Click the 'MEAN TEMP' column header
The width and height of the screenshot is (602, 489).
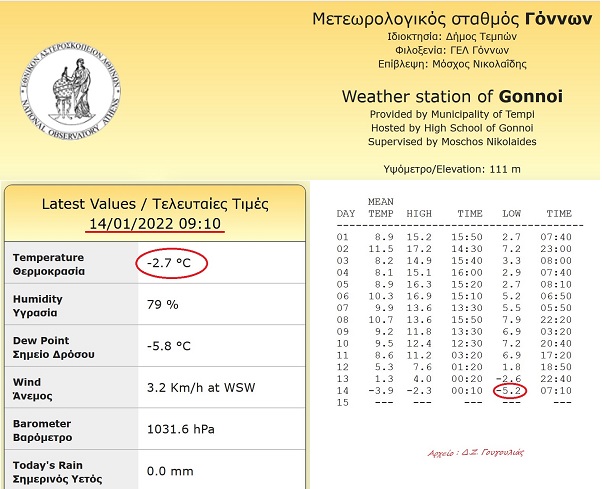click(x=380, y=208)
